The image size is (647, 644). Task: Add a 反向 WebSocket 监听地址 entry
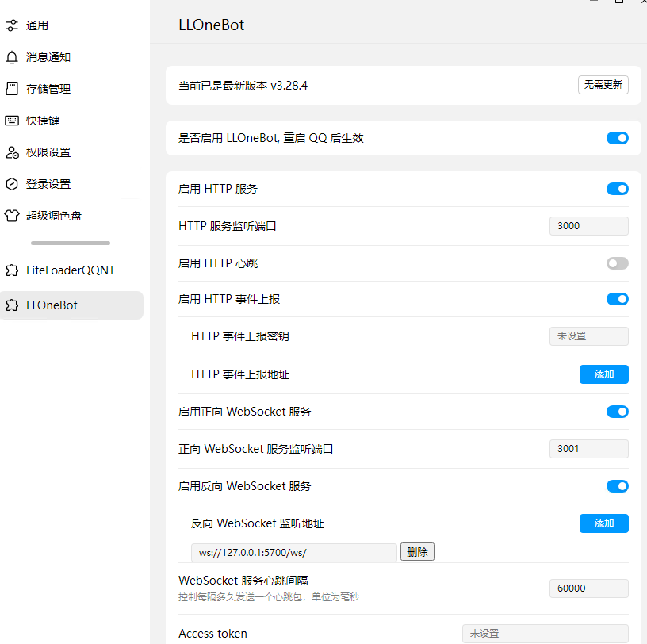[604, 523]
